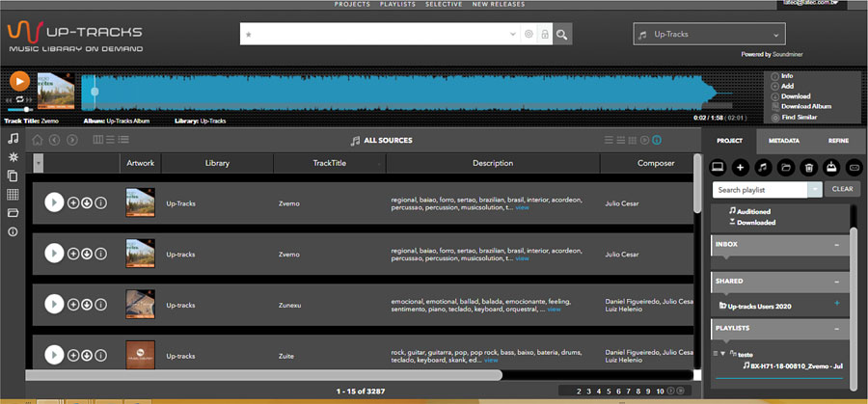The width and height of the screenshot is (868, 404).
Task: Open the NEW RELEASES menu
Action: pos(499,5)
